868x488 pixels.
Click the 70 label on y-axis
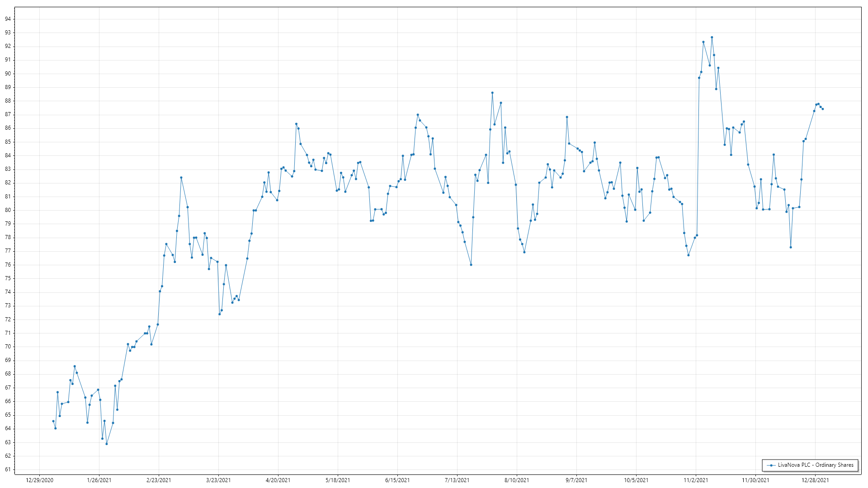(x=8, y=347)
